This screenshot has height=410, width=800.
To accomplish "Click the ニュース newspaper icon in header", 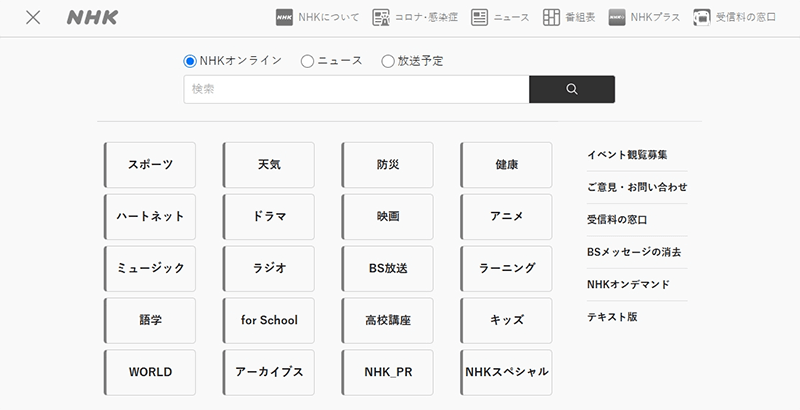I will tap(479, 17).
